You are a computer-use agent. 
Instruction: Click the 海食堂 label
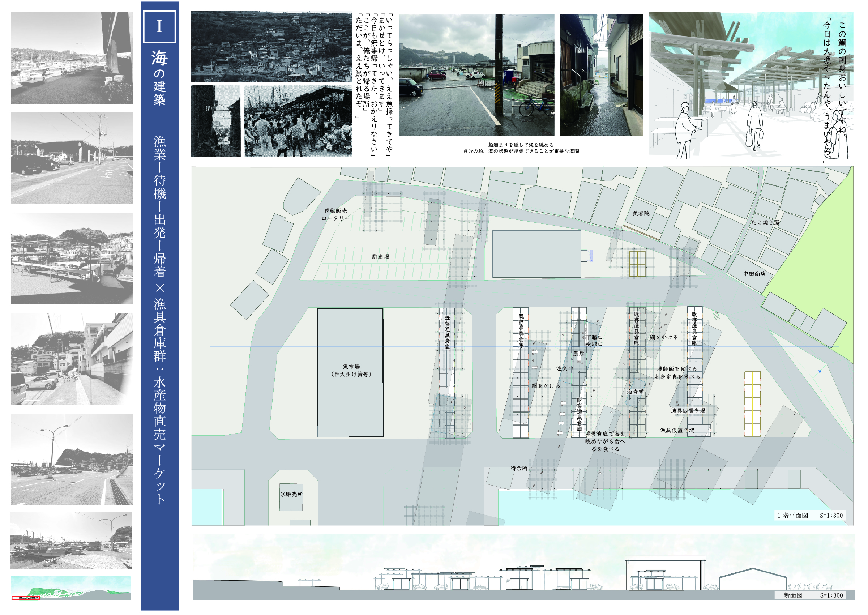click(635, 392)
